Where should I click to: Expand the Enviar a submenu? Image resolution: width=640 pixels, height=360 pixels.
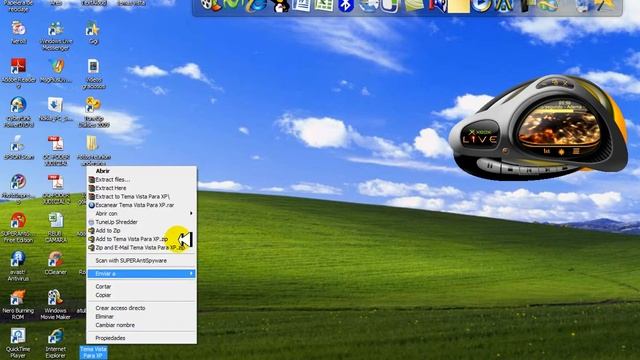pyautogui.click(x=141, y=274)
